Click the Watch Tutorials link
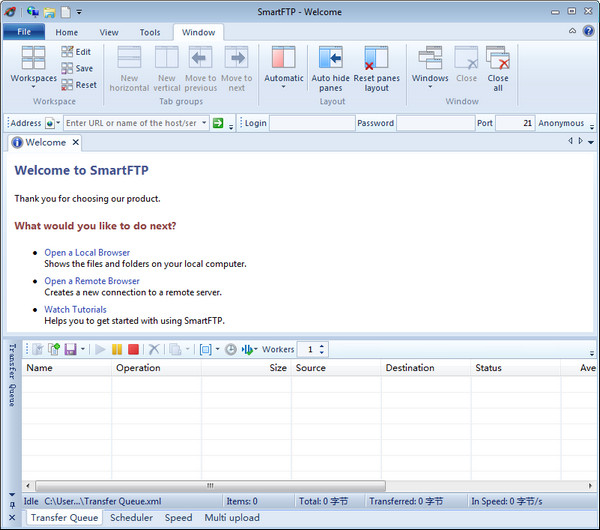Screen dimensions: 600x530 [75, 309]
